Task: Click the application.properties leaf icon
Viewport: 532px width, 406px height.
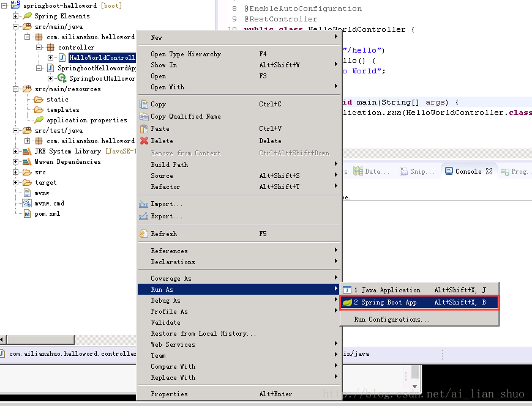Action: pos(39,120)
